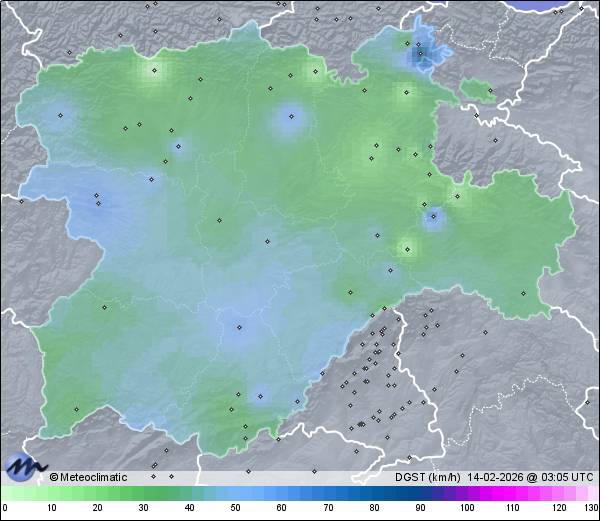Select the 80 km/h dark blue scale color
The image size is (600, 521).
(374, 493)
